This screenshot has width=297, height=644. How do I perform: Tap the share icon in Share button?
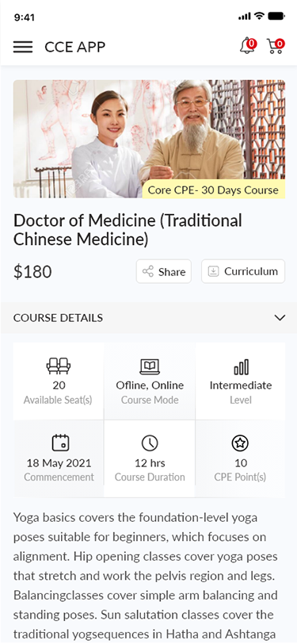click(x=147, y=271)
